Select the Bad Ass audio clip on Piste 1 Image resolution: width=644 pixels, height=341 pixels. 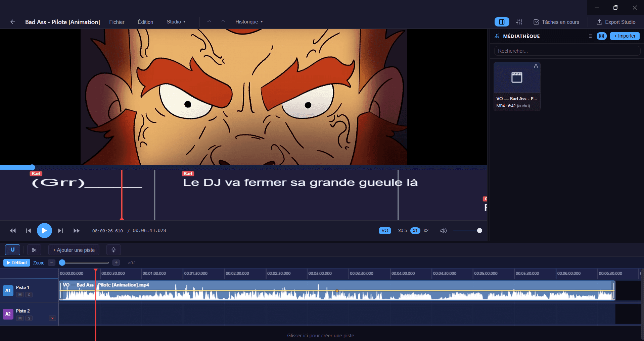337,290
